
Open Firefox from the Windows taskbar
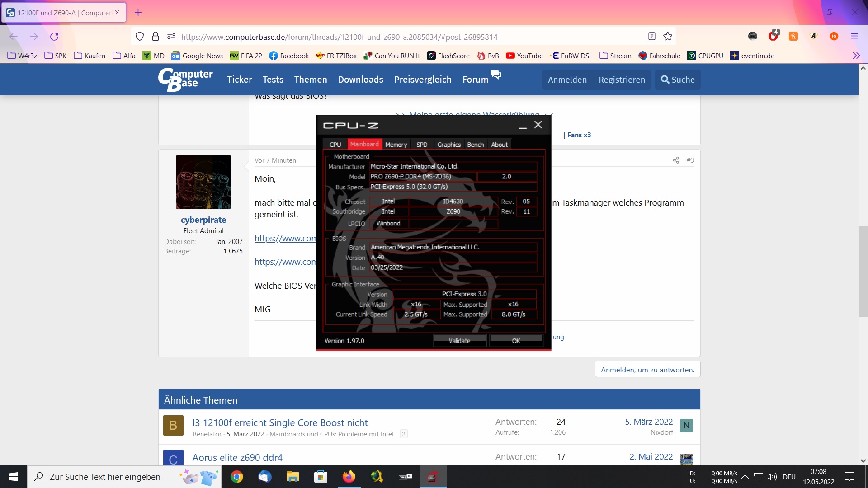[349, 477]
